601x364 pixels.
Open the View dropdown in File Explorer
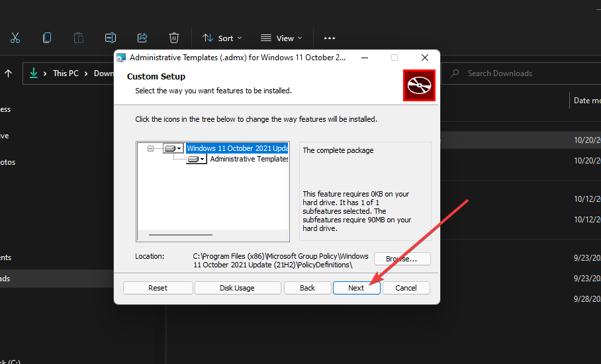coord(281,38)
